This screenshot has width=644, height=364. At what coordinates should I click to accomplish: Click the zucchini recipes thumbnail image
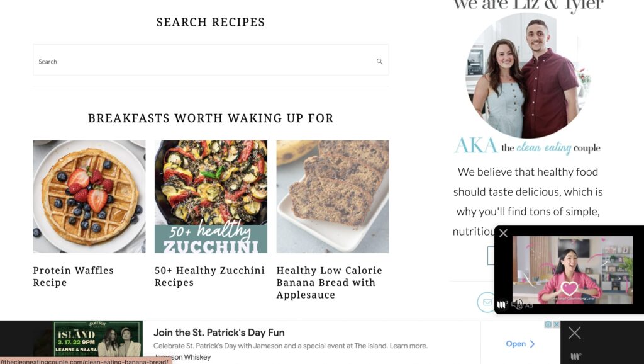(211, 196)
